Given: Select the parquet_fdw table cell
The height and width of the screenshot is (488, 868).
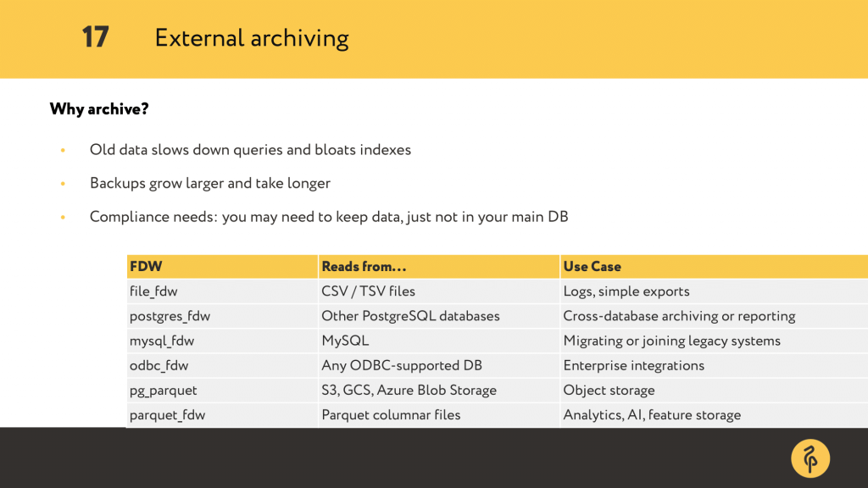Looking at the screenshot, I should pyautogui.click(x=222, y=415).
